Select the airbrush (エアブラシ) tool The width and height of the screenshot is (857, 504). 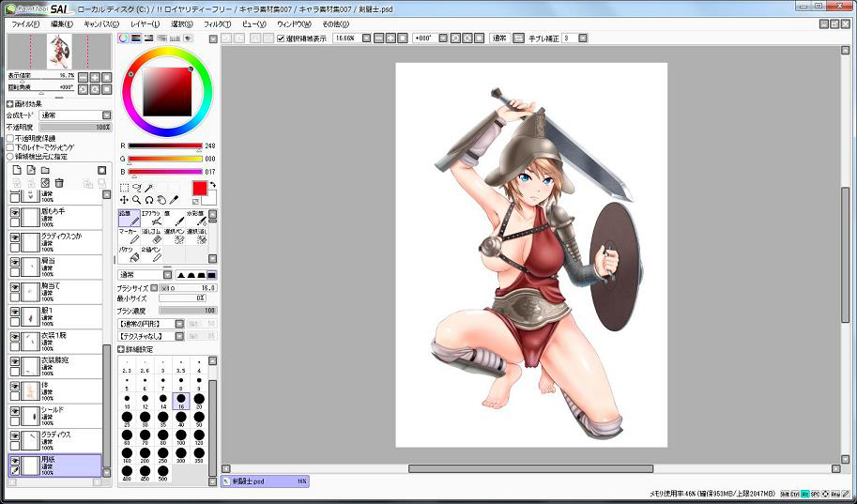pos(152,219)
